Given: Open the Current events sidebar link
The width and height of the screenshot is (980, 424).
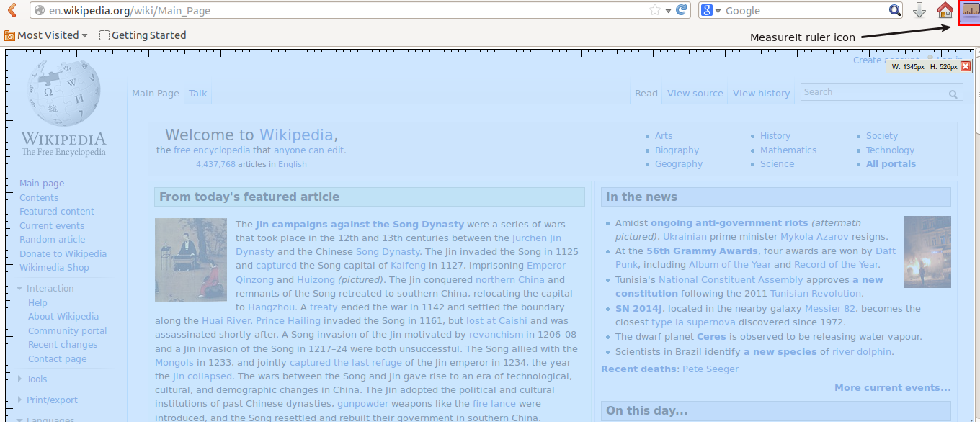Looking at the screenshot, I should [52, 226].
